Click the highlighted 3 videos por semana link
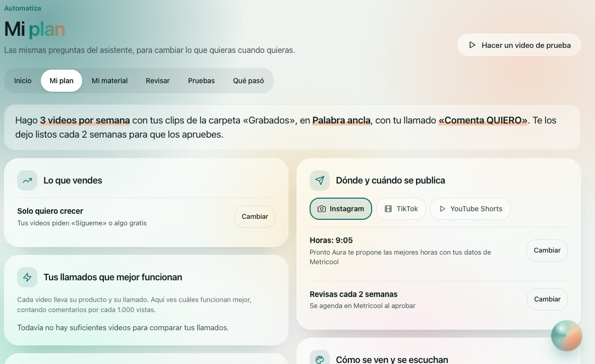 coord(85,120)
